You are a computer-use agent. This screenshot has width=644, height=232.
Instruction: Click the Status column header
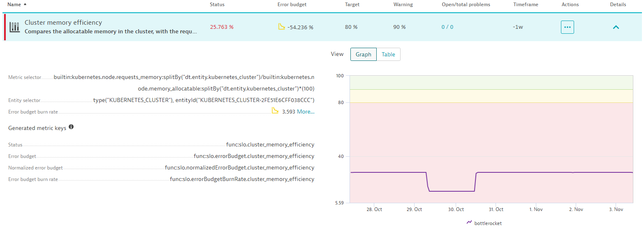tap(217, 5)
